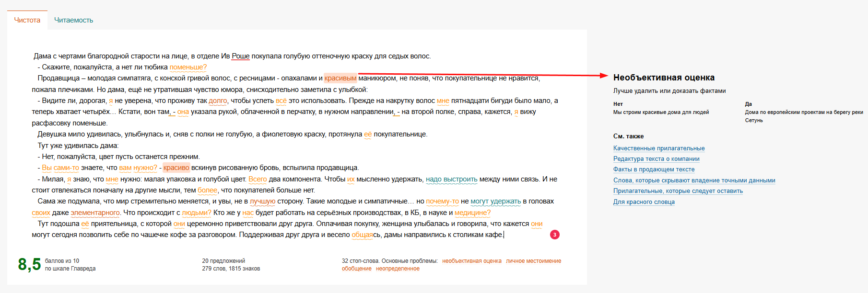Click problem tag неопределенное

coord(398,269)
